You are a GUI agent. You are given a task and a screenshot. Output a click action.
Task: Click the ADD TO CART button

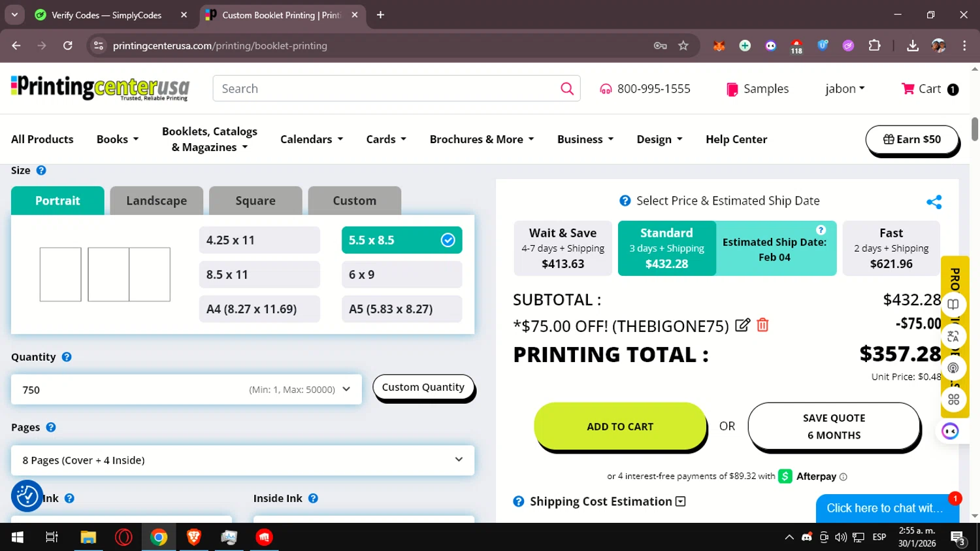[x=620, y=426]
